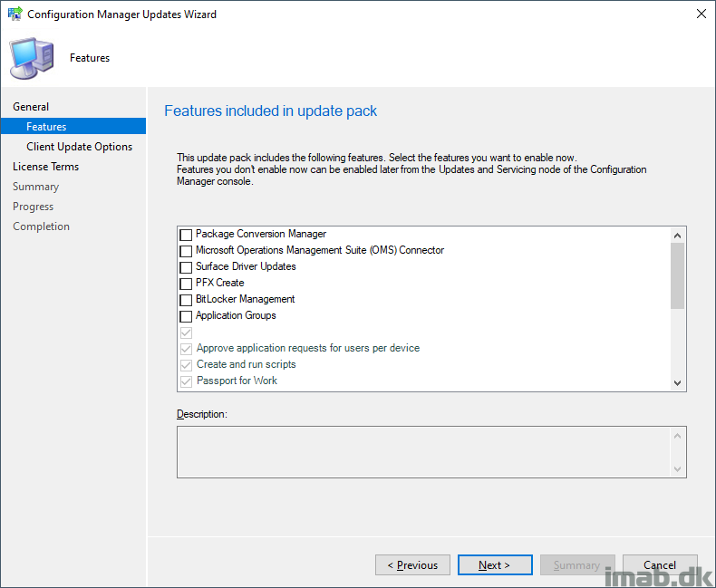Tick the OMS Connector checkbox

pos(186,251)
